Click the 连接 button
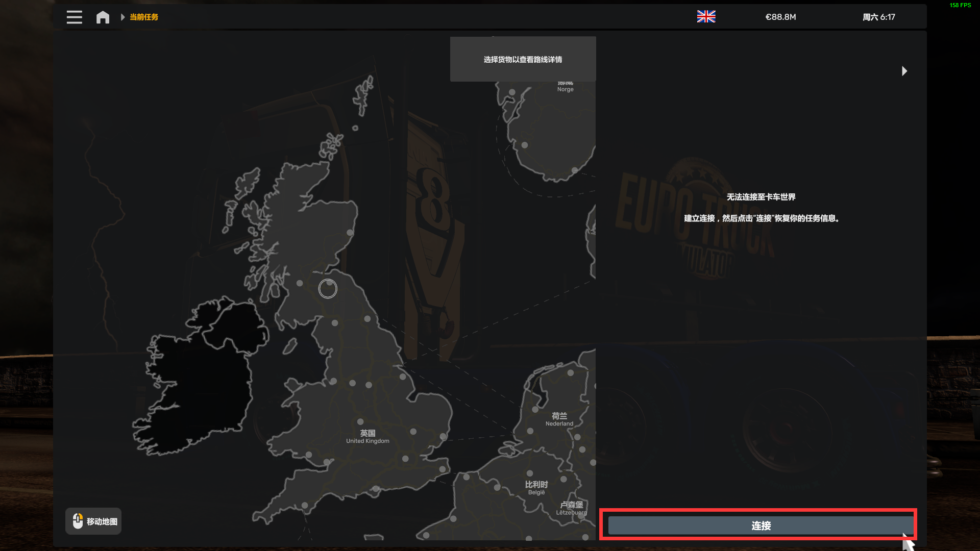 pyautogui.click(x=761, y=525)
